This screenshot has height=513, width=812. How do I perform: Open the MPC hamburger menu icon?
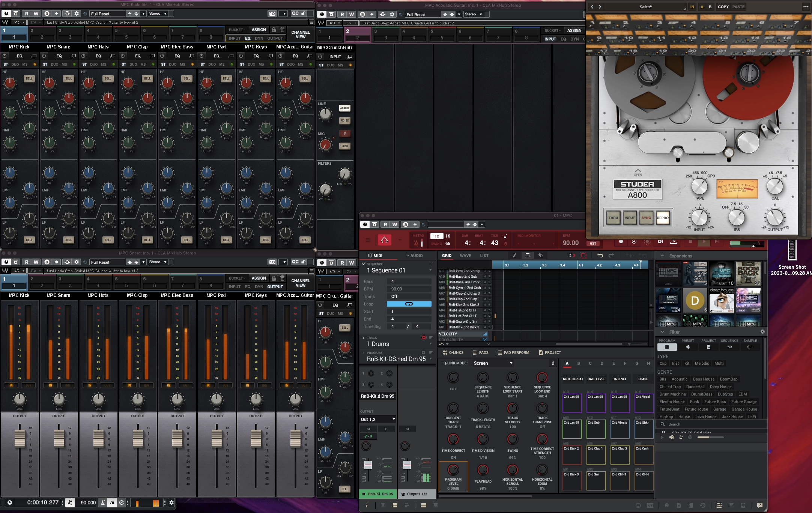[368, 240]
